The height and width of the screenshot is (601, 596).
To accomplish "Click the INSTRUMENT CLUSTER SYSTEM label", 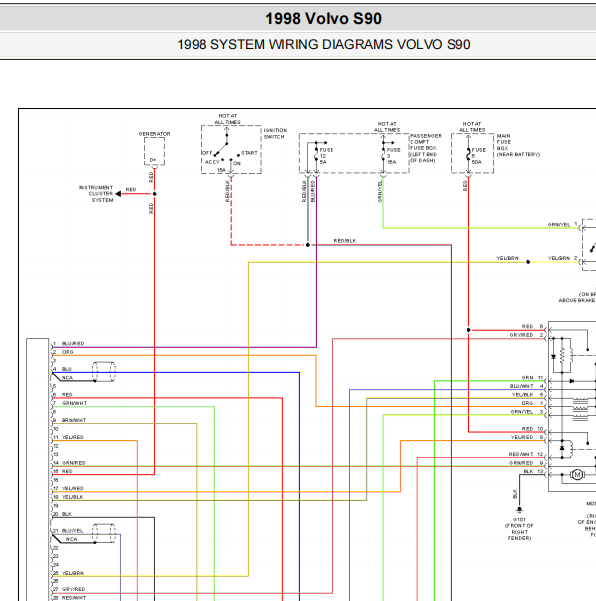I will click(x=96, y=194).
